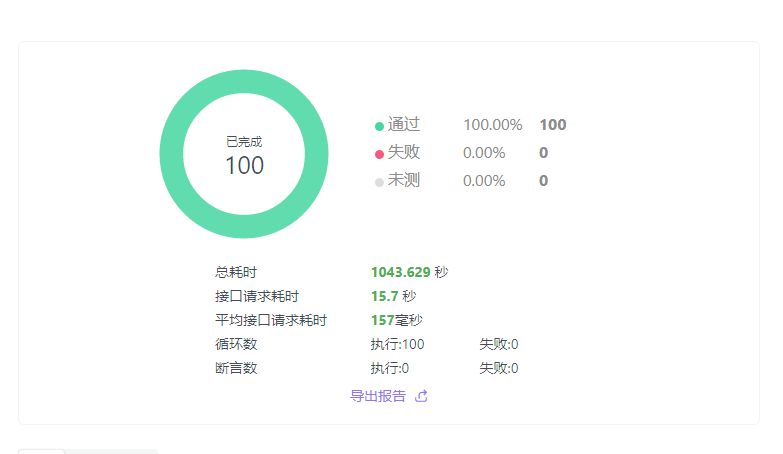Viewport: 783px width, 454px height.
Task: Select the 通过 legend label
Action: pyautogui.click(x=404, y=125)
